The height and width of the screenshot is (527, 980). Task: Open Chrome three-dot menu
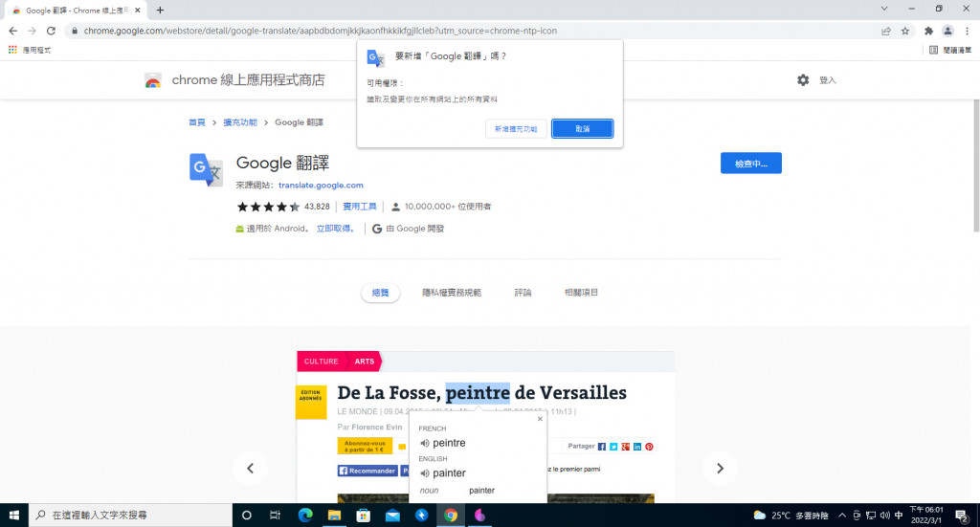tap(967, 31)
